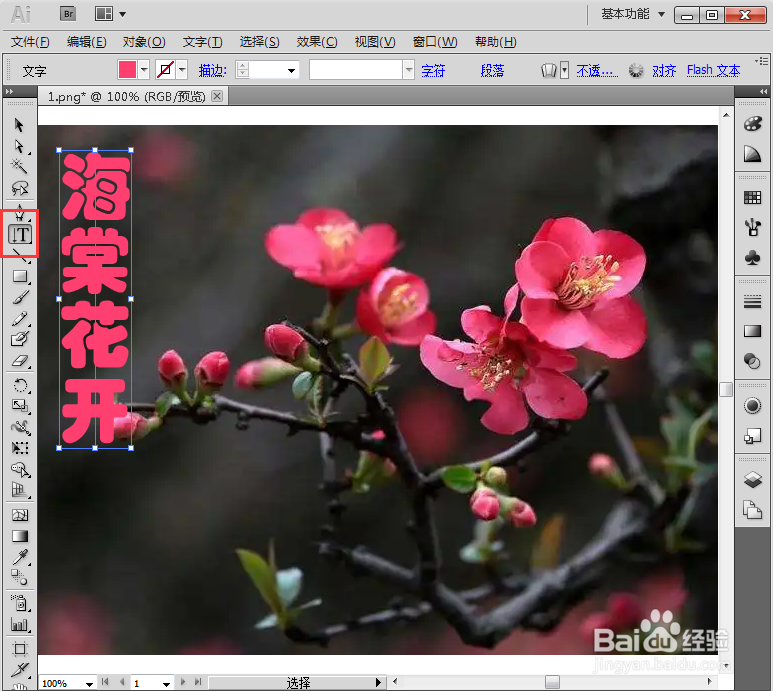Launch Adobe Bridge with Br button
773x691 pixels.
(x=68, y=14)
